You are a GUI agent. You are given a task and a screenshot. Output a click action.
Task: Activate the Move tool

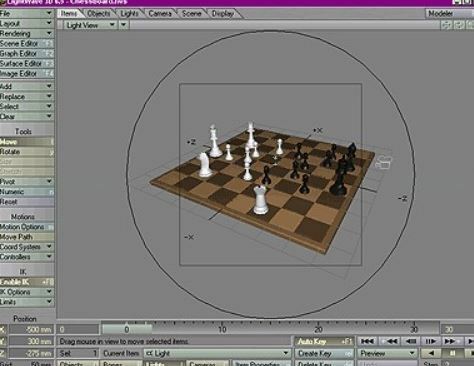coord(27,142)
